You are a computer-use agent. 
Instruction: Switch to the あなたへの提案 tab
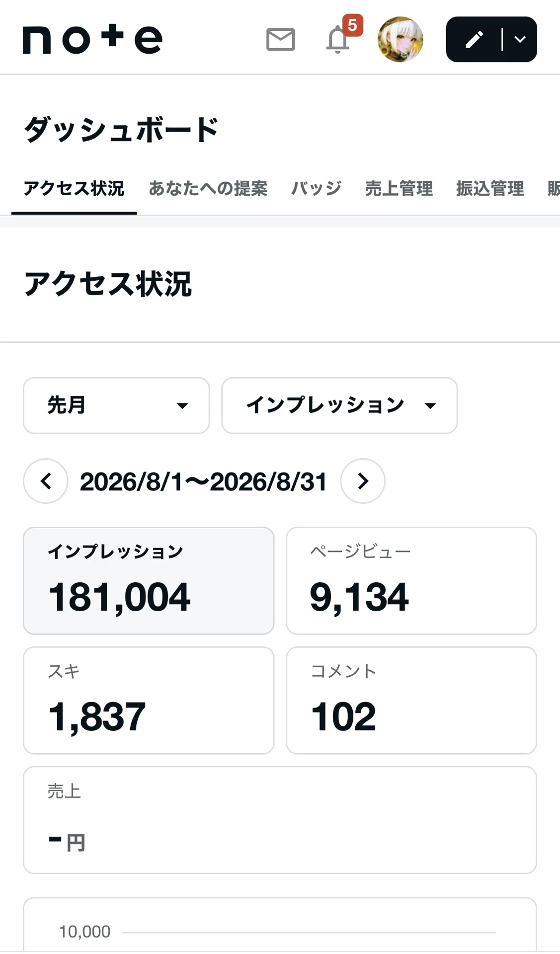(208, 188)
